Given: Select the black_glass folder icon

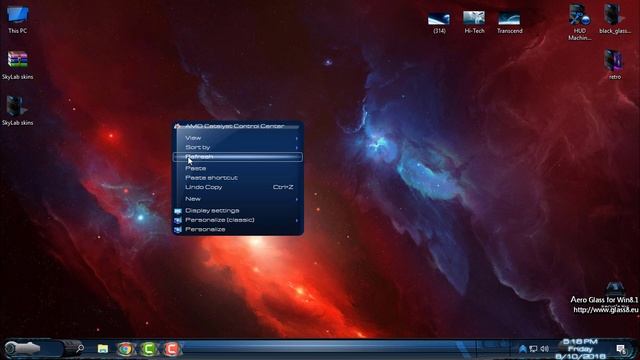Looking at the screenshot, I should pyautogui.click(x=614, y=19).
